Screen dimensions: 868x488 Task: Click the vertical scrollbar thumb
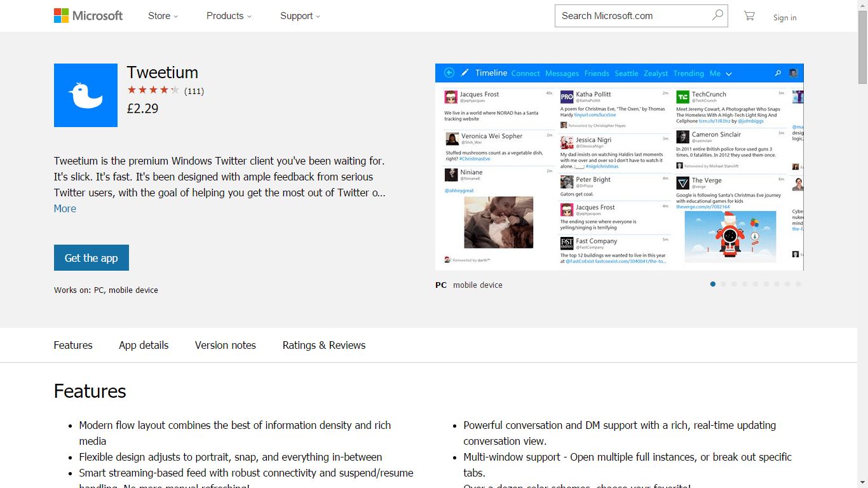(862, 47)
